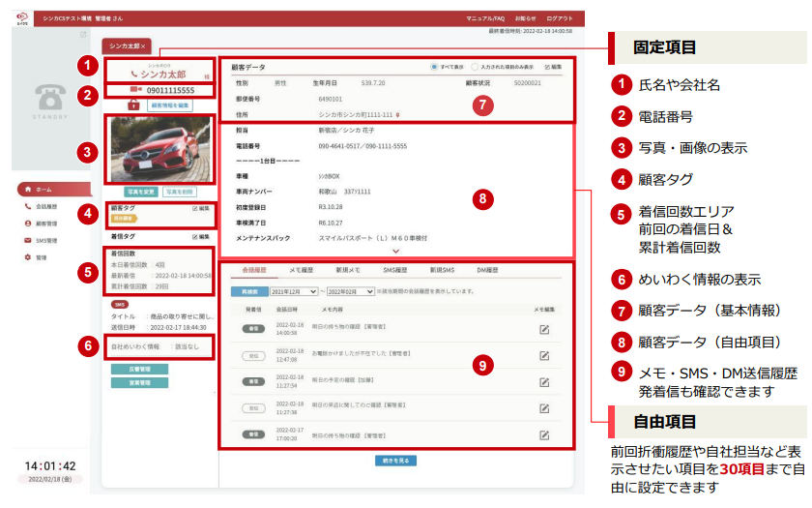Edit memo of the 12:47:08 conversation
The height and width of the screenshot is (508, 812).
coord(544,355)
